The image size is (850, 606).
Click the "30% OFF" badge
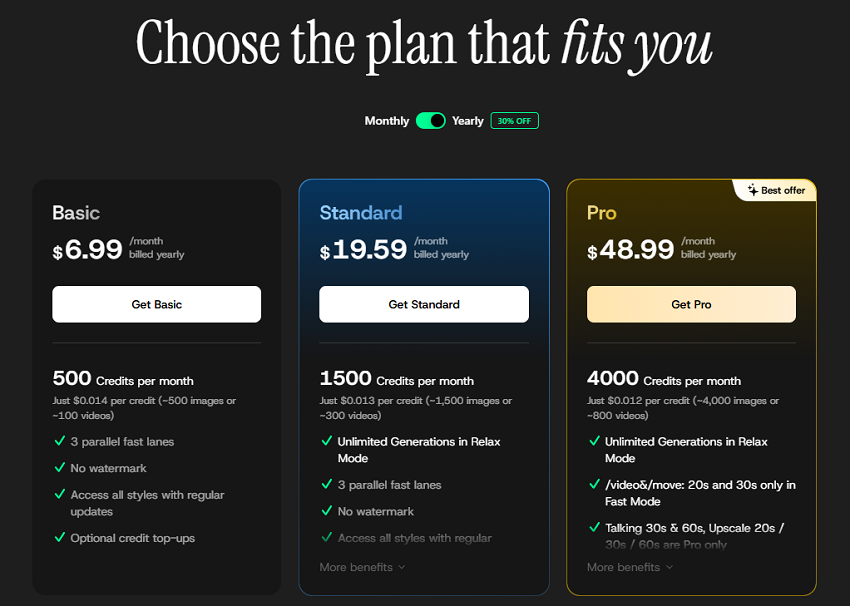[x=514, y=120]
